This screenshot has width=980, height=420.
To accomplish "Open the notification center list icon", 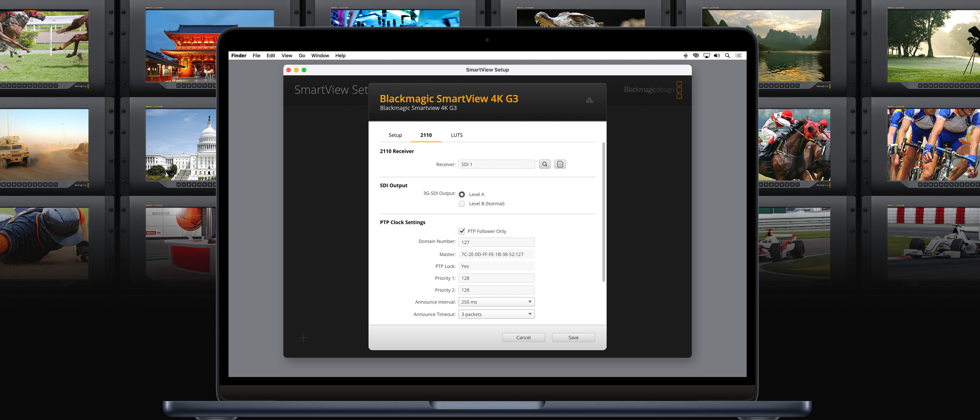I will (x=738, y=55).
